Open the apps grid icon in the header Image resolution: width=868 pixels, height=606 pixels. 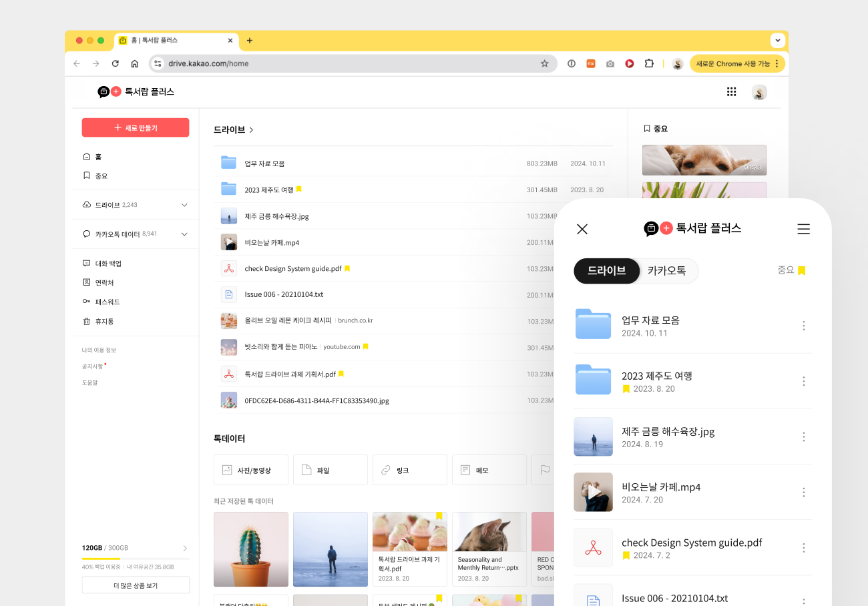click(x=731, y=92)
